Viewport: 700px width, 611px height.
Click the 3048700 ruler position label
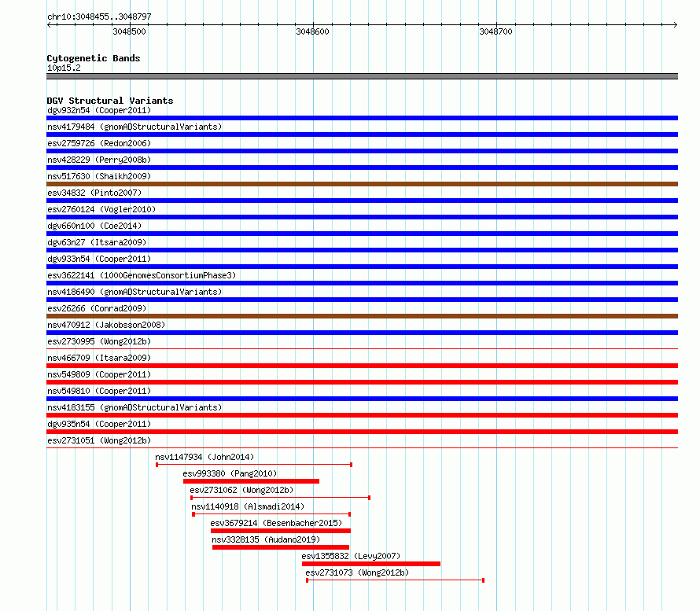point(496,31)
